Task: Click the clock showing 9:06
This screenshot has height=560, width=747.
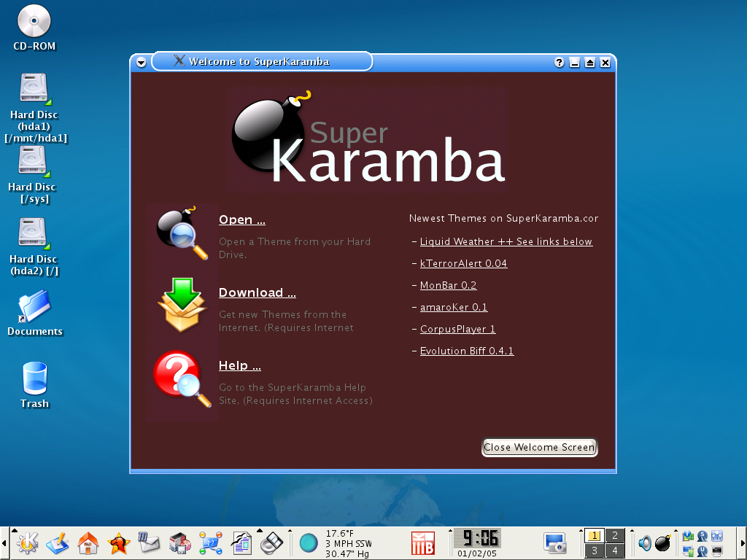Action: point(477,538)
